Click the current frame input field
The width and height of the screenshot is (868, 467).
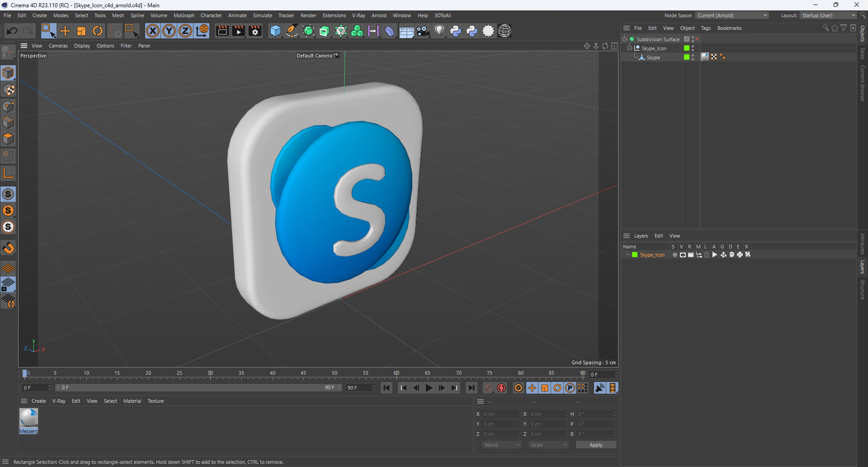tap(603, 375)
